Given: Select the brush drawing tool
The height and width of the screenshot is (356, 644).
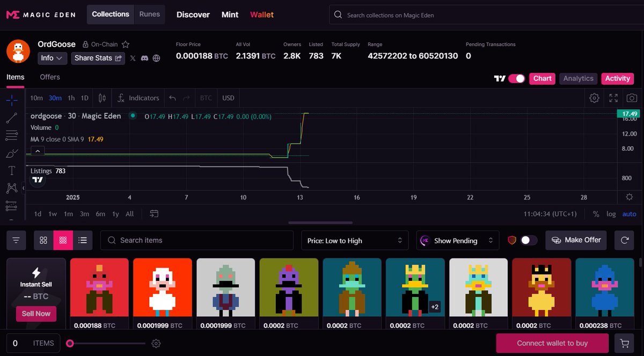Looking at the screenshot, I should [x=12, y=153].
